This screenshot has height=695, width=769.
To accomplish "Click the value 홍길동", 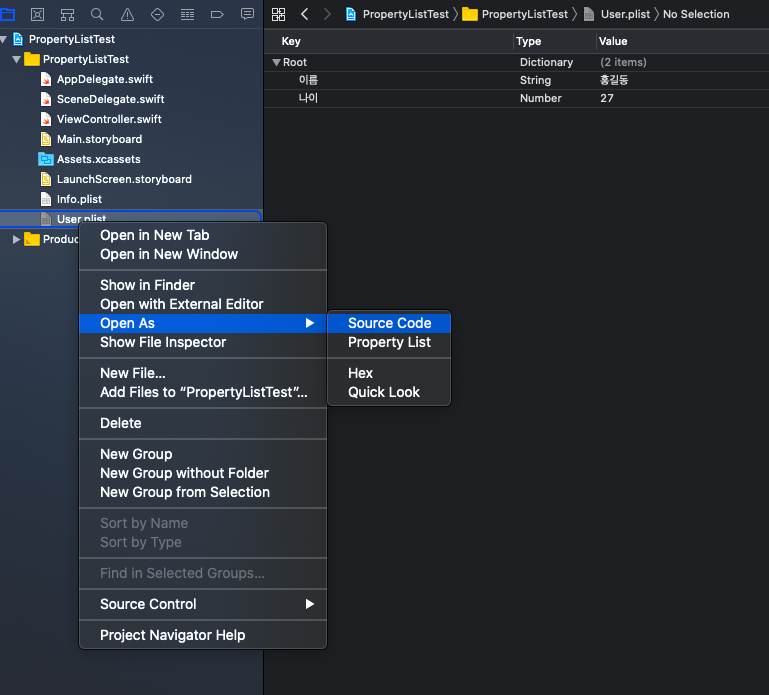I will click(614, 80).
